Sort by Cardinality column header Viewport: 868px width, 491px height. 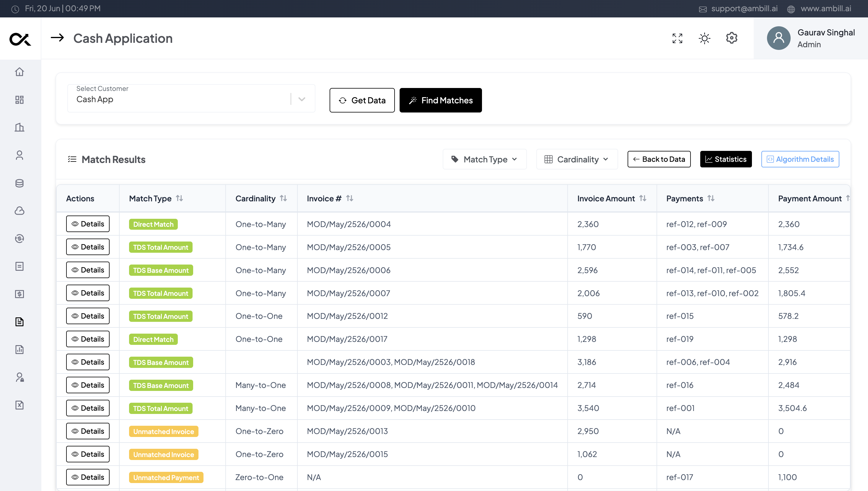(x=283, y=198)
